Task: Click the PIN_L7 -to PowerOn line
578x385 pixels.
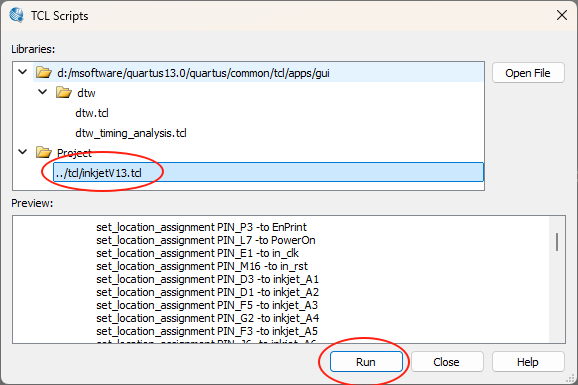Action: pos(206,240)
